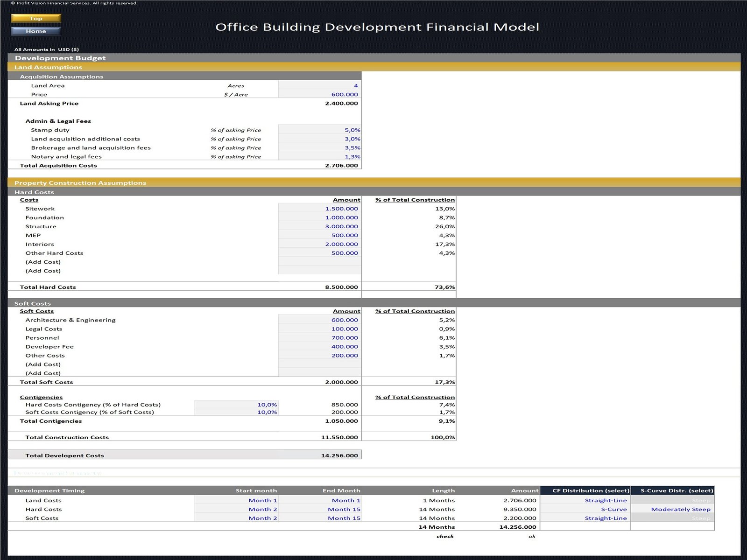Viewport: 747px width, 560px height.
Task: Select the Notary and legal fees percentage
Action: point(320,156)
